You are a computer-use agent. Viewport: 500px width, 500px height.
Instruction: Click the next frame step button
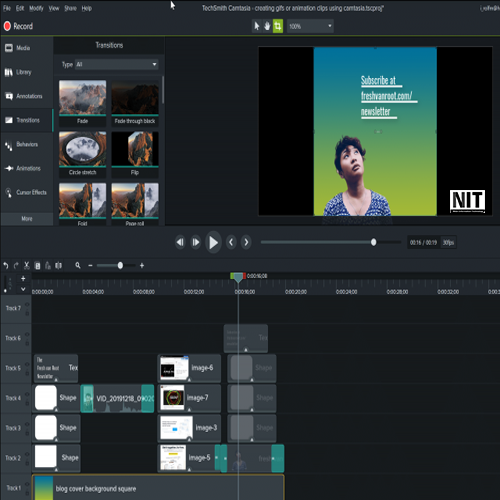tap(196, 242)
